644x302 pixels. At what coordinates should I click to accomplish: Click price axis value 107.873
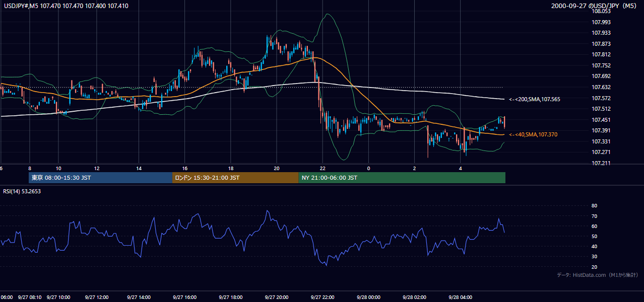(601, 44)
